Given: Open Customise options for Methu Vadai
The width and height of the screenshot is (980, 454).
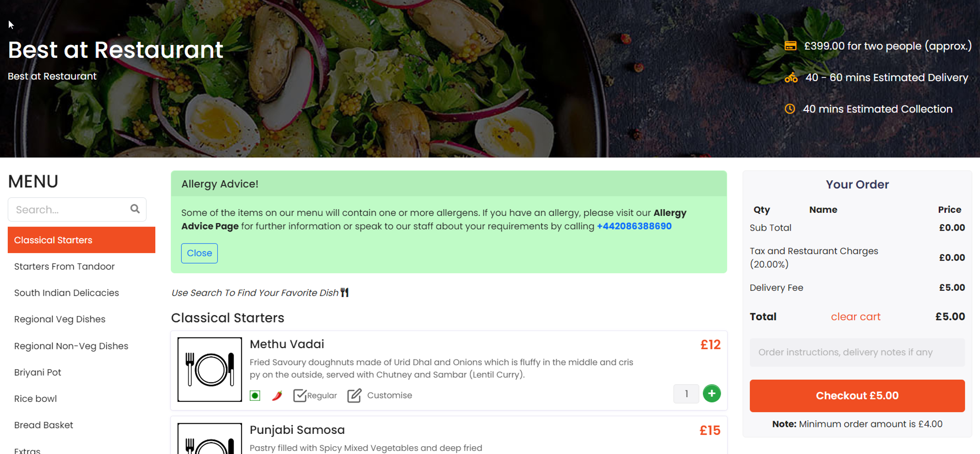Looking at the screenshot, I should pyautogui.click(x=355, y=395).
